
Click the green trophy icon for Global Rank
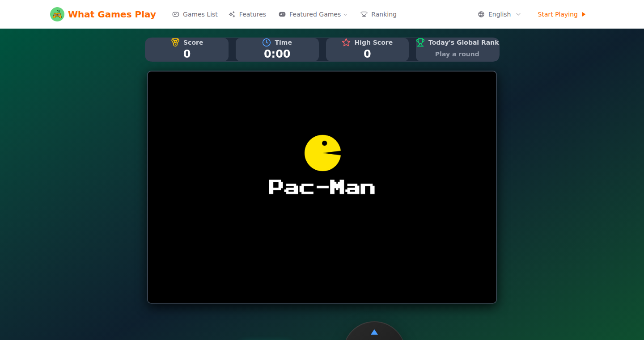(420, 42)
